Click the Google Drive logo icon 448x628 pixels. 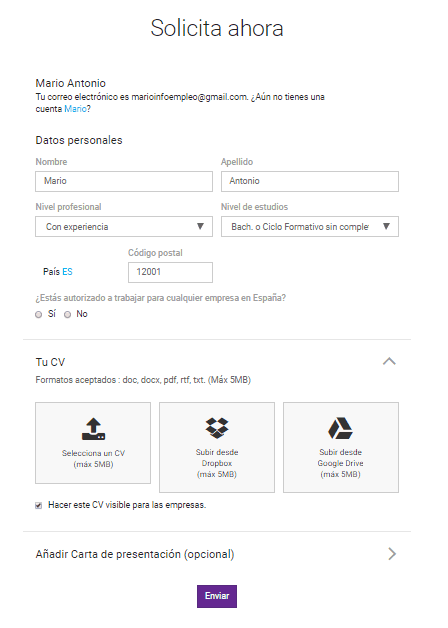[341, 428]
